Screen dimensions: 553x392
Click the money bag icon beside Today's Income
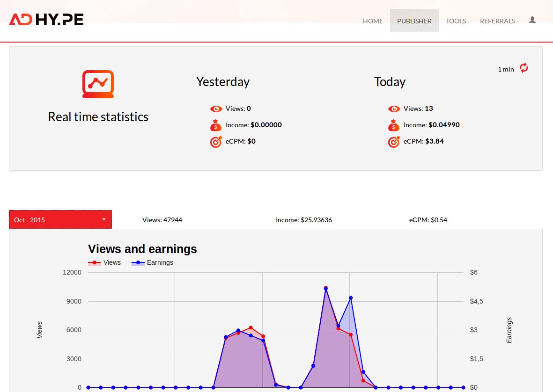coord(394,125)
